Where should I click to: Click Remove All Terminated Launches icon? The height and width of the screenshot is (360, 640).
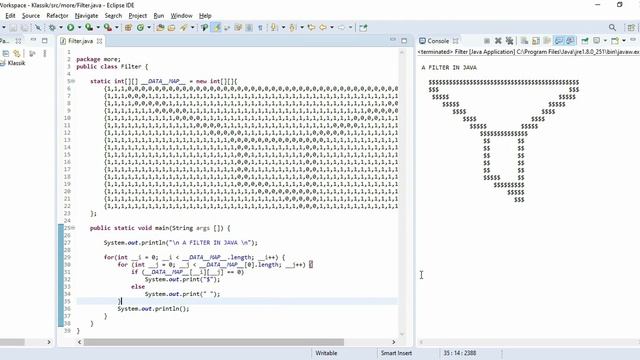click(509, 41)
